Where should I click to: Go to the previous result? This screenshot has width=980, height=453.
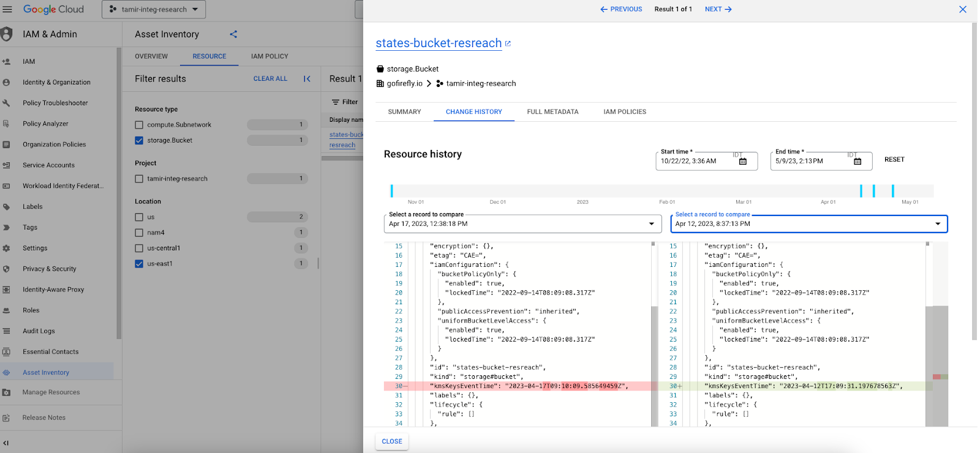(x=621, y=9)
